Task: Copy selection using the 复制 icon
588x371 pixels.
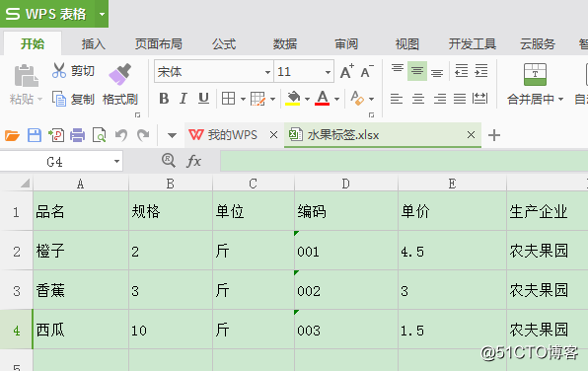Action: coord(59,99)
